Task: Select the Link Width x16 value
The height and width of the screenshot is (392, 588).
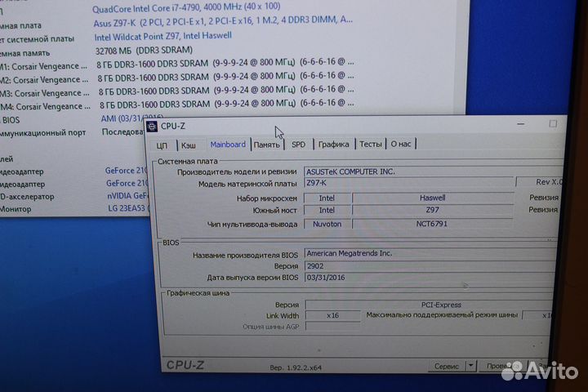Action: pos(333,315)
